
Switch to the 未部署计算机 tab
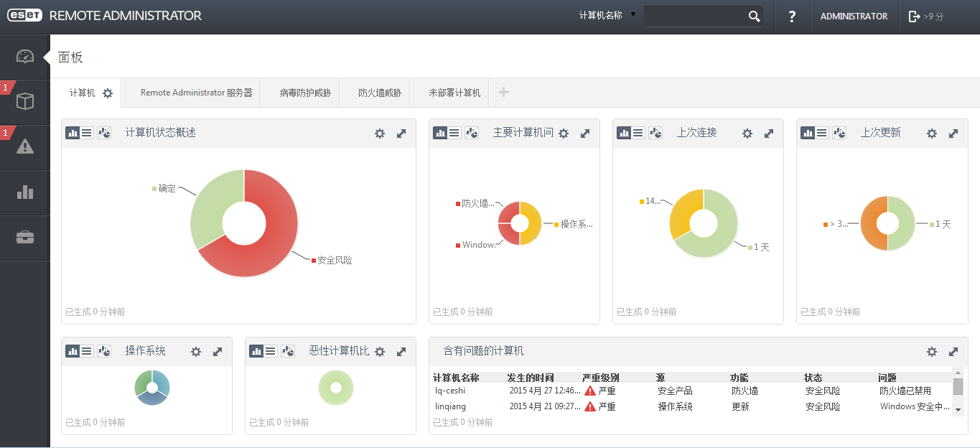pos(454,93)
